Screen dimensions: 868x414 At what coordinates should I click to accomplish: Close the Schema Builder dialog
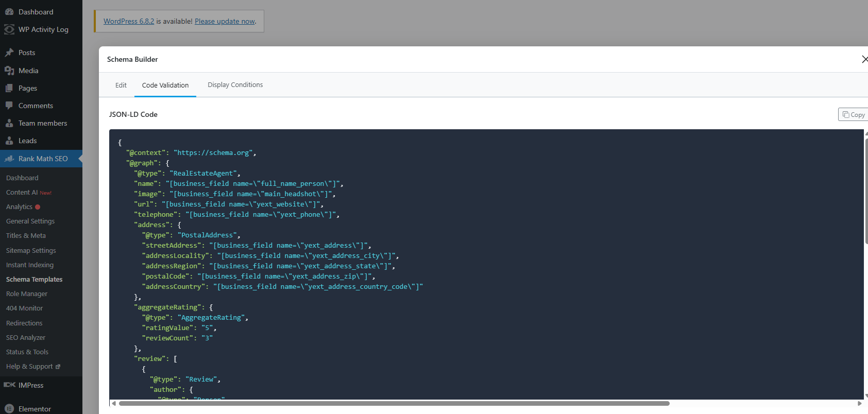(x=864, y=59)
